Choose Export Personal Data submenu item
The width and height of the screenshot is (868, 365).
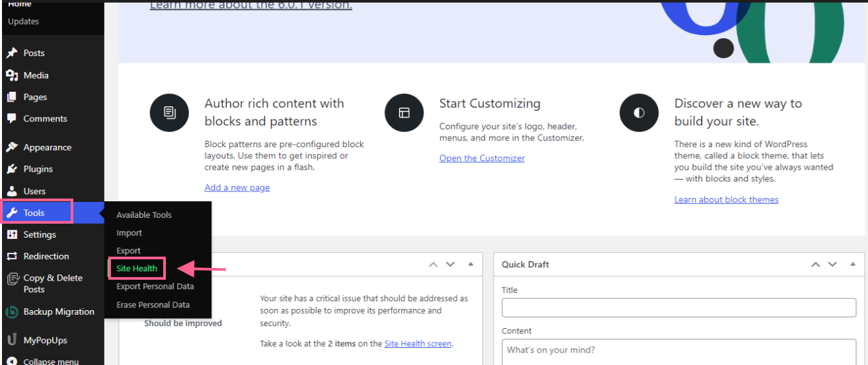click(x=155, y=286)
